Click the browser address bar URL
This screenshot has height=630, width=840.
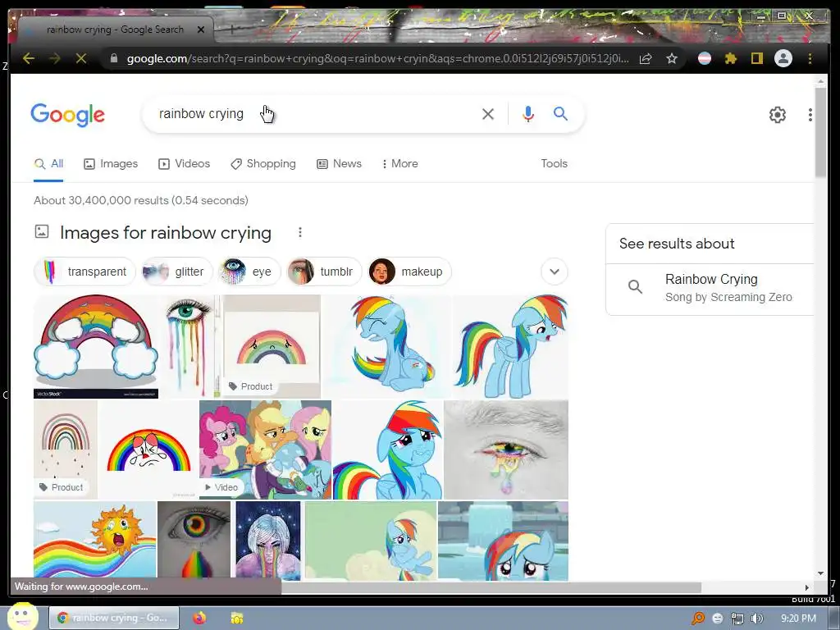pos(377,58)
